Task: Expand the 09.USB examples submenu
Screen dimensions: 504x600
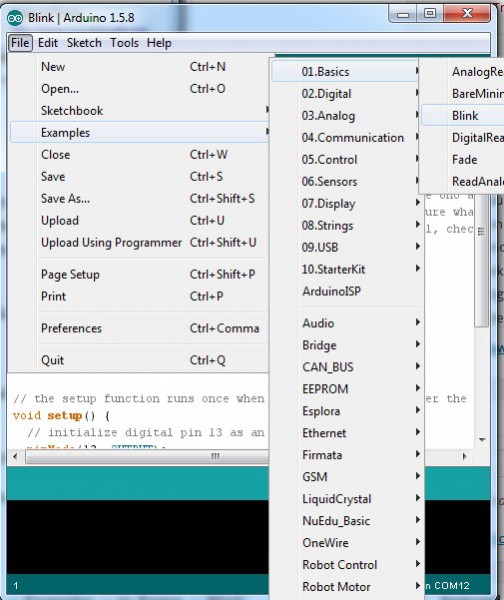Action: click(x=346, y=248)
